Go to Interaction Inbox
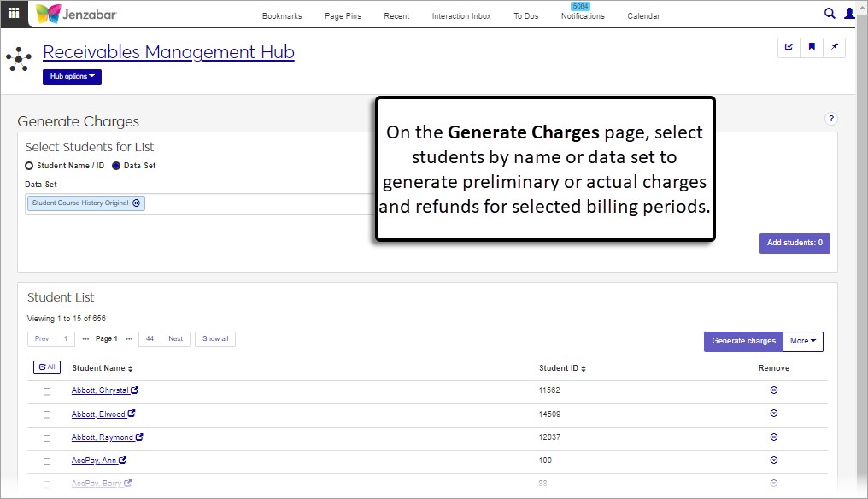 click(x=461, y=16)
